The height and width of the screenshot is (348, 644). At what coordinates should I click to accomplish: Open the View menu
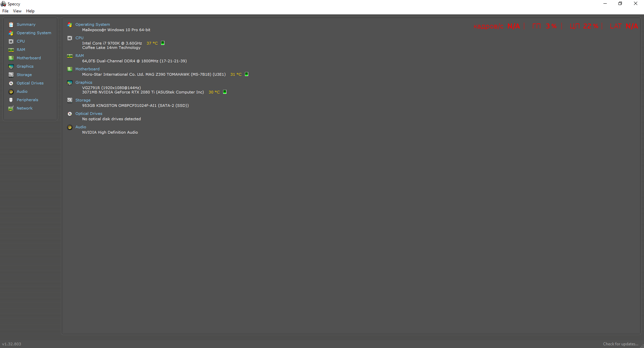(17, 11)
